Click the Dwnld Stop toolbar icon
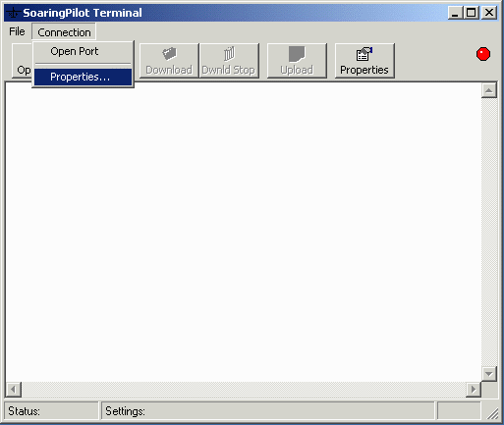504x425 pixels. (229, 61)
